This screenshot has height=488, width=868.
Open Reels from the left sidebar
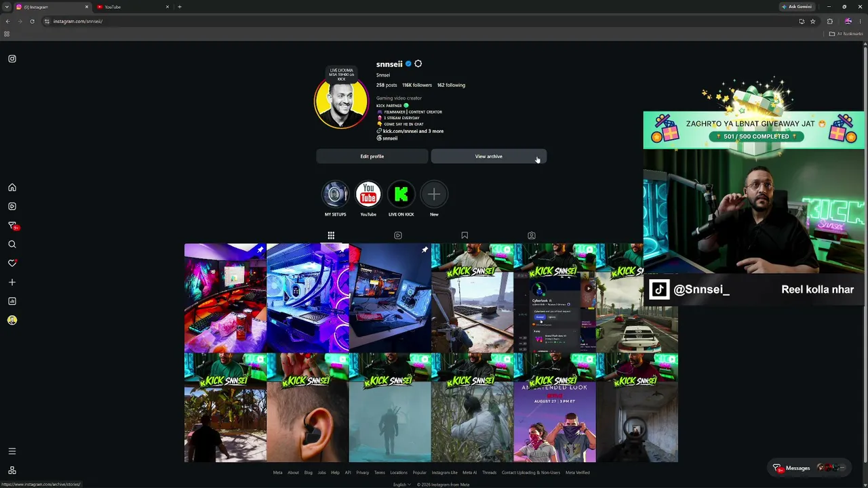click(12, 207)
